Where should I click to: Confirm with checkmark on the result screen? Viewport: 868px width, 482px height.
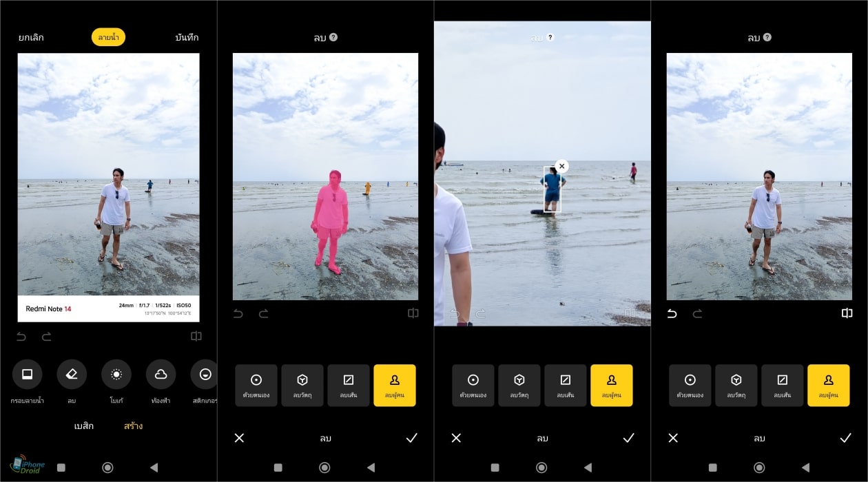pos(846,438)
